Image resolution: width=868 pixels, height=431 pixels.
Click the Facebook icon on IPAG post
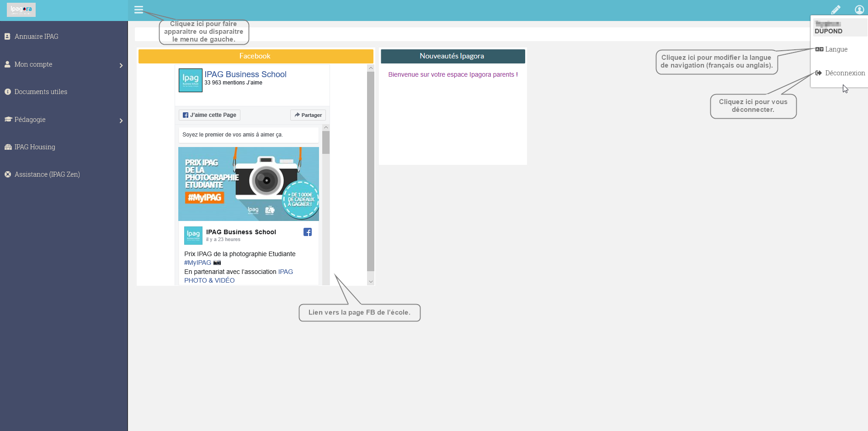coord(308,232)
